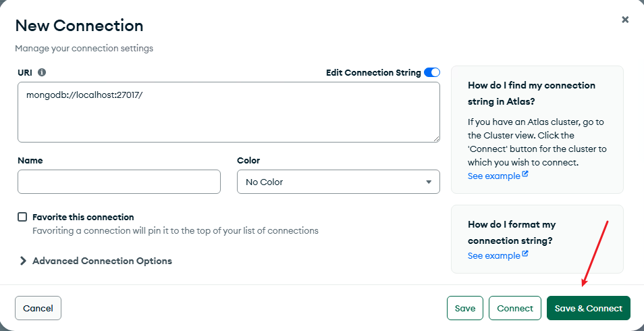Close the New Connection dialog with X
The width and height of the screenshot is (644, 331).
click(x=625, y=20)
